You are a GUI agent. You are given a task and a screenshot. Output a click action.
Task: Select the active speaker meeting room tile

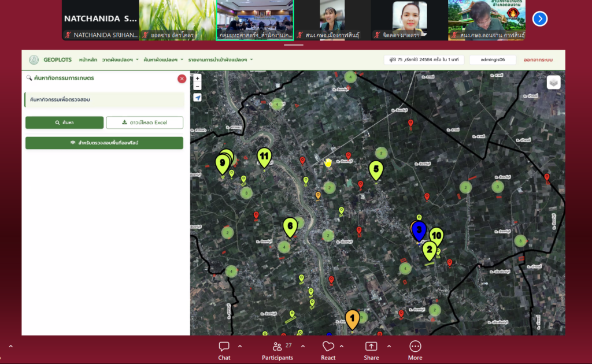(255, 20)
